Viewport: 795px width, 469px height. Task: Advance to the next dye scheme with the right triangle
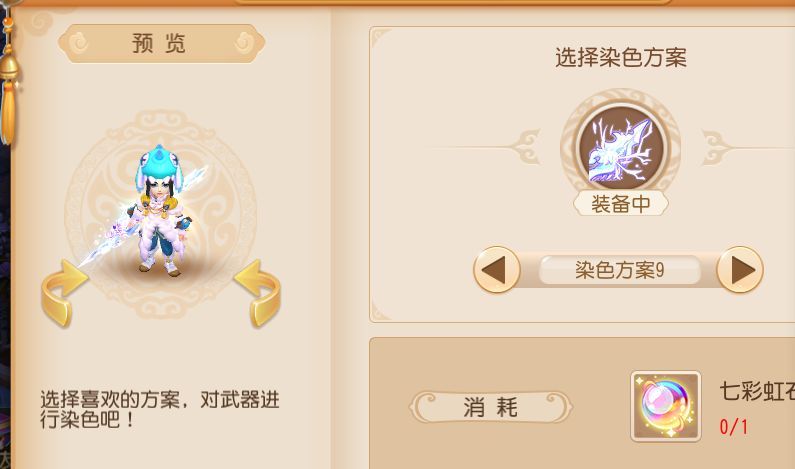pyautogui.click(x=740, y=269)
